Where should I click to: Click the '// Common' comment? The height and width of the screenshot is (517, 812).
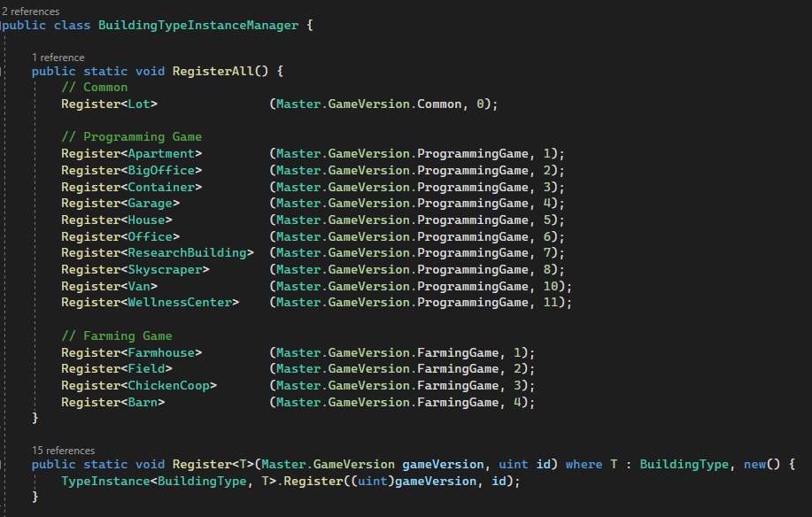click(x=94, y=87)
